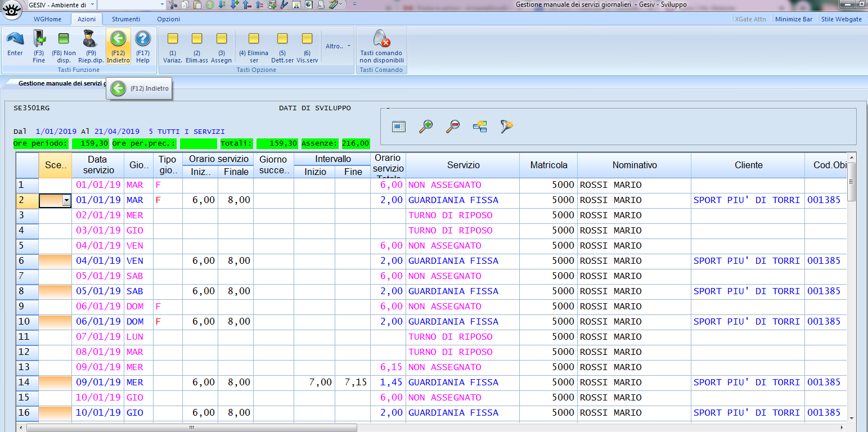Open (F9) Riep.dip. function
Viewport: 868px width, 432px height.
pyautogui.click(x=90, y=45)
